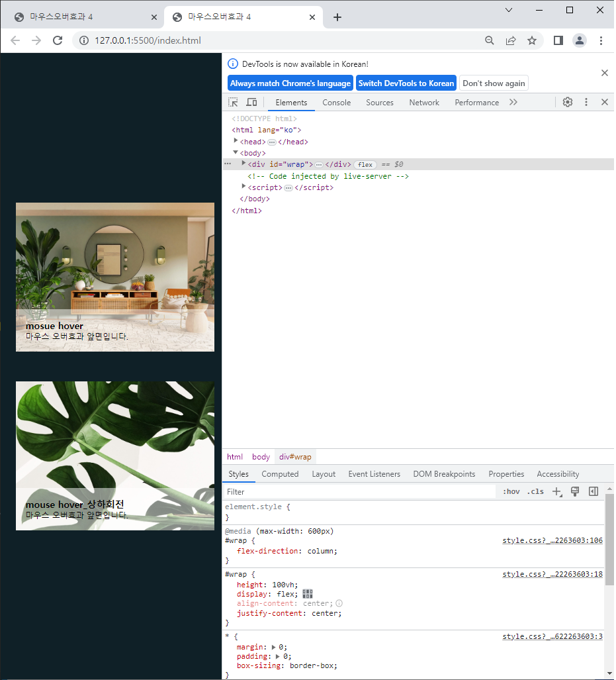Image resolution: width=616 pixels, height=680 pixels.
Task: Open style.css line 18 link
Action: pyautogui.click(x=552, y=574)
